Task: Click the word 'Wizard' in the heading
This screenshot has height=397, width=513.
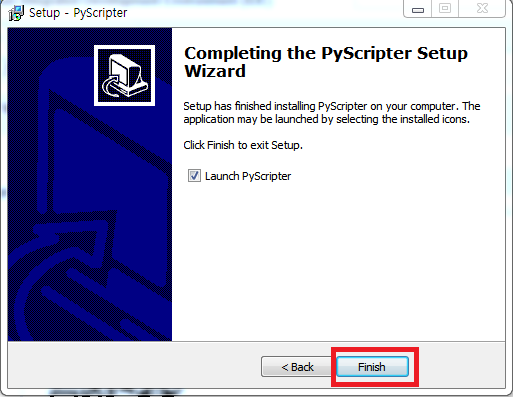Action: (215, 71)
